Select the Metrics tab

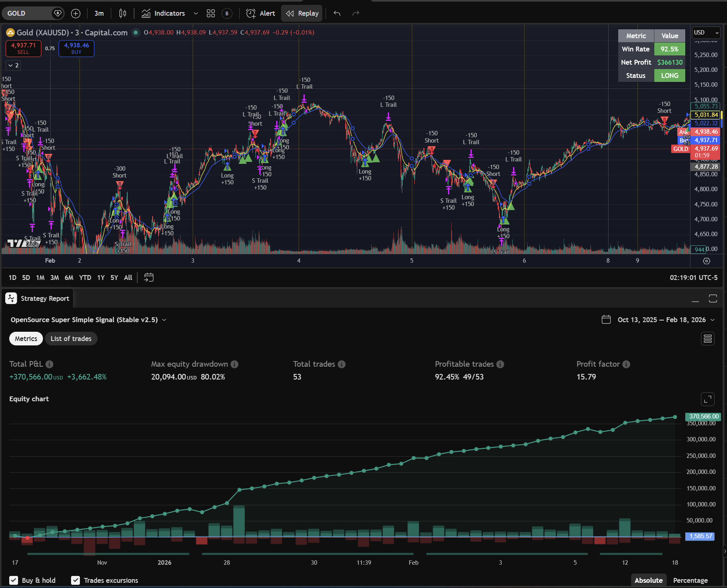pyautogui.click(x=26, y=339)
